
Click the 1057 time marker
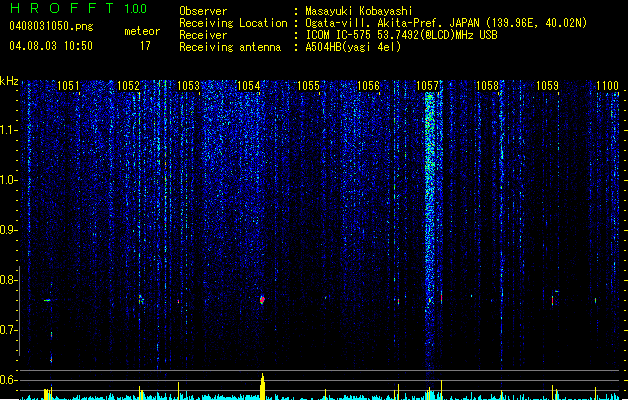pyautogui.click(x=428, y=86)
